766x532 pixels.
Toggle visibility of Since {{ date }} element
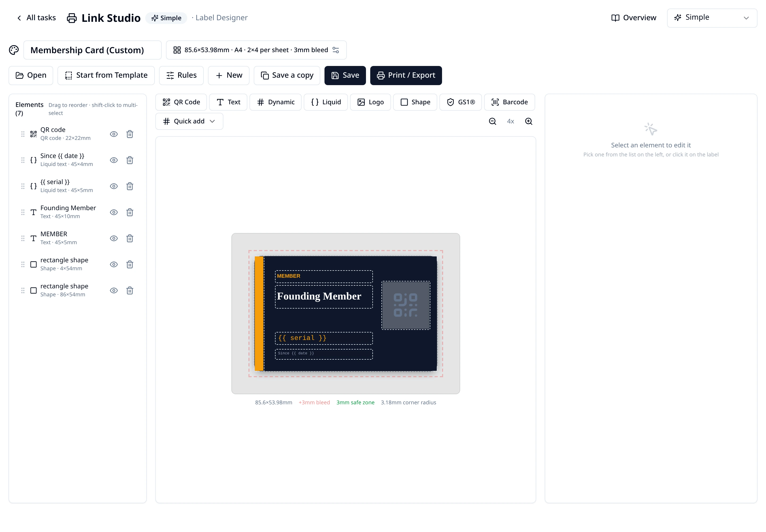pos(114,160)
